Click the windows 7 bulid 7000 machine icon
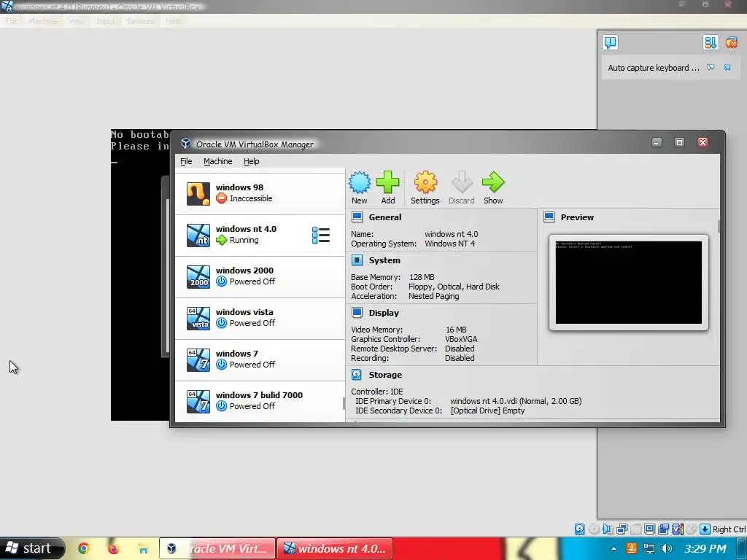The image size is (747, 560). point(198,402)
